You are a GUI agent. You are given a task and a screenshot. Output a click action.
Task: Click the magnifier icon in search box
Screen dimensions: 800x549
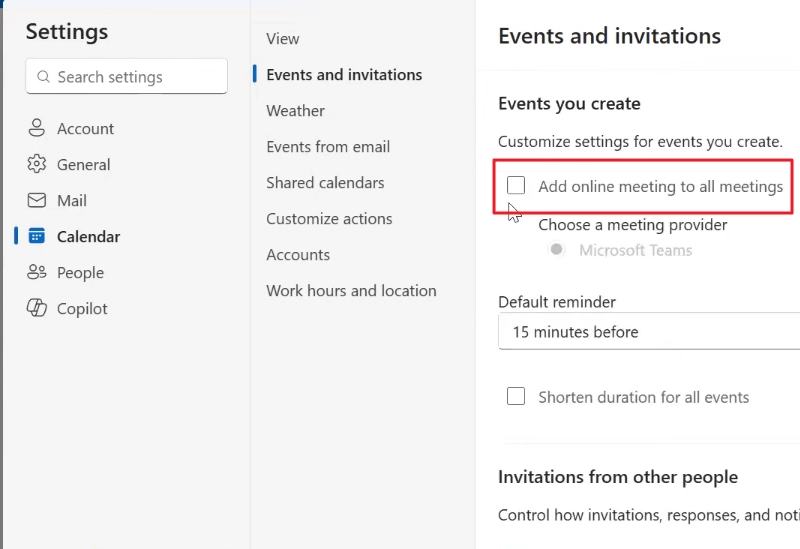[x=43, y=77]
